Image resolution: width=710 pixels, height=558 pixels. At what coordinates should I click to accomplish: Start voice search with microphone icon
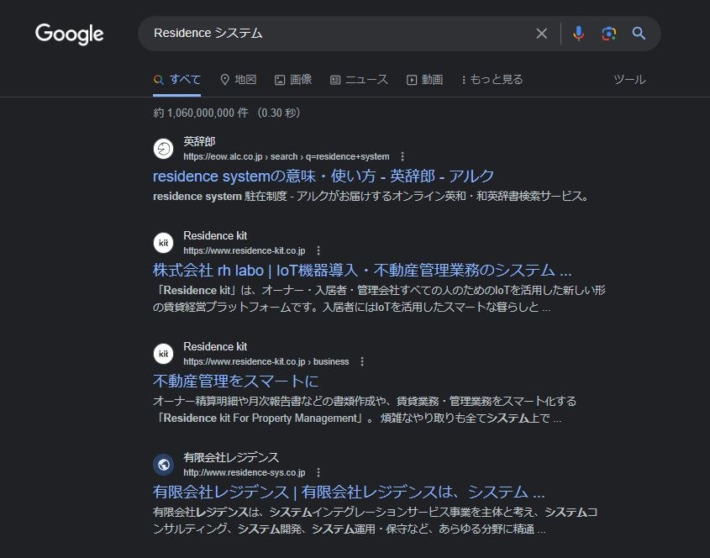click(x=578, y=34)
